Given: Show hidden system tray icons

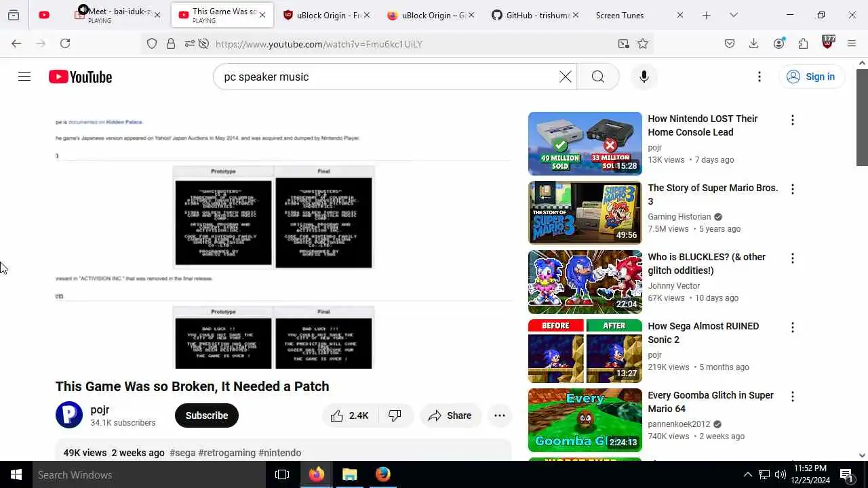Looking at the screenshot, I should 748,474.
